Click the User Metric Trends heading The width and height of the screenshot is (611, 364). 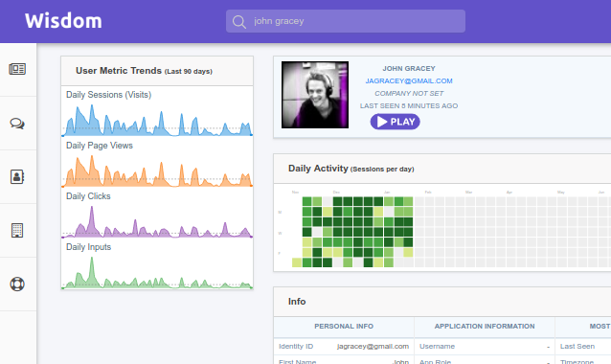[x=144, y=71]
